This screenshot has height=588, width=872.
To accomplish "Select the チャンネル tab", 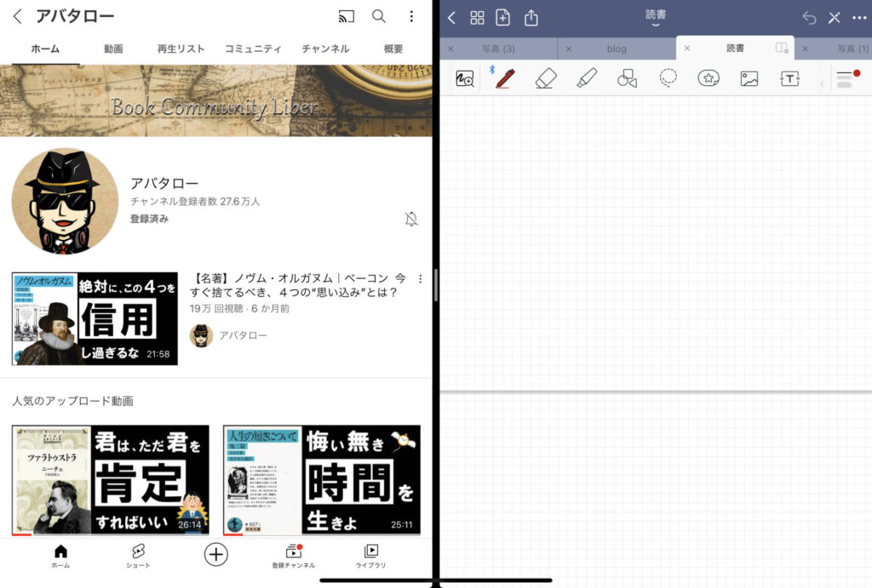I will point(325,49).
